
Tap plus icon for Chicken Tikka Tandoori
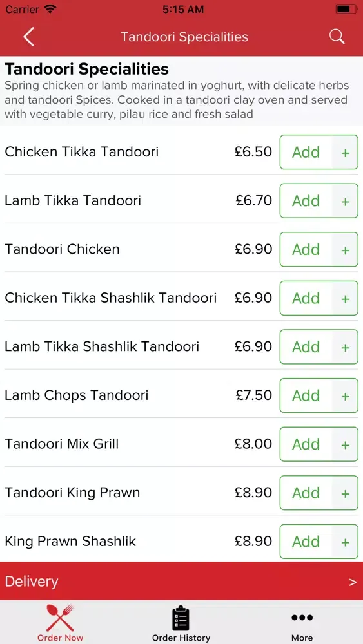[346, 153]
